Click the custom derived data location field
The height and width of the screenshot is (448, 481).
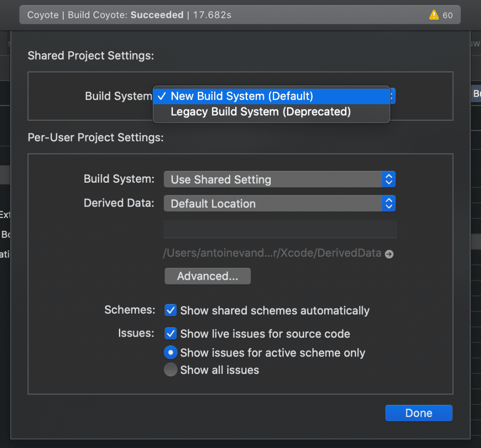279,229
